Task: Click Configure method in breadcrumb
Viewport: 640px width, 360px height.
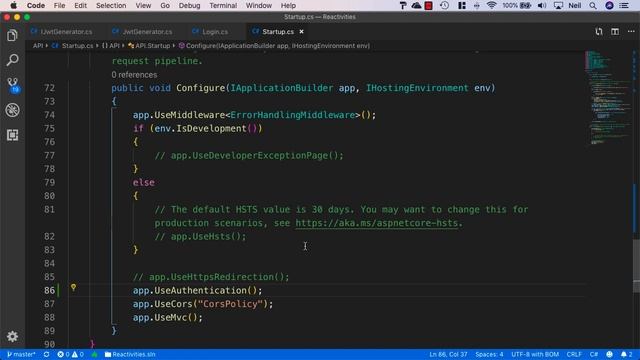Action: point(274,46)
